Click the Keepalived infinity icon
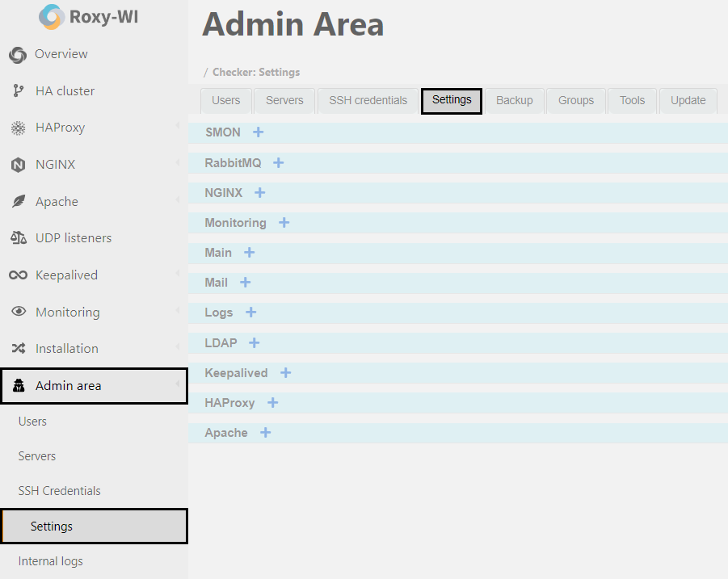 tap(18, 275)
